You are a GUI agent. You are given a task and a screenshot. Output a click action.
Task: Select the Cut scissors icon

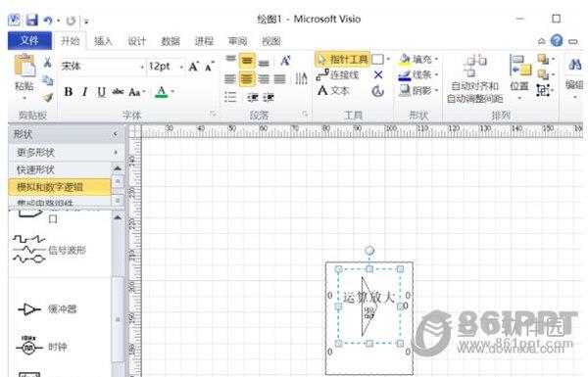(47, 63)
